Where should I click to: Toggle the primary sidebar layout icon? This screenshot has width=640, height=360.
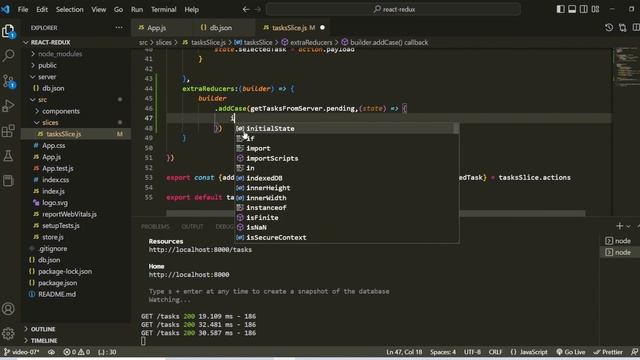560,9
